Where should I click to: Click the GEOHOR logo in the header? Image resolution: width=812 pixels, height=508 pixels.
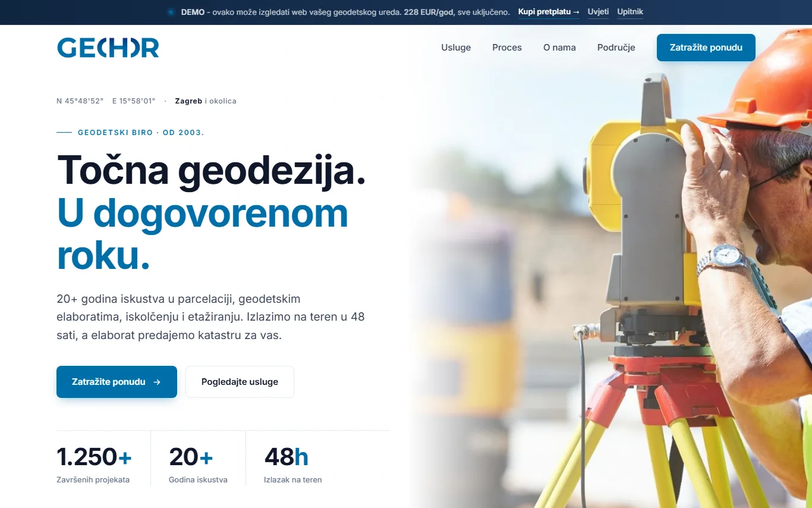(108, 48)
